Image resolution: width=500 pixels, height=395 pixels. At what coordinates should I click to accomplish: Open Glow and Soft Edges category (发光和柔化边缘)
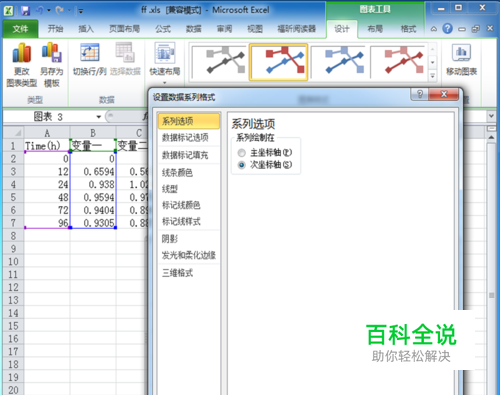coord(189,255)
